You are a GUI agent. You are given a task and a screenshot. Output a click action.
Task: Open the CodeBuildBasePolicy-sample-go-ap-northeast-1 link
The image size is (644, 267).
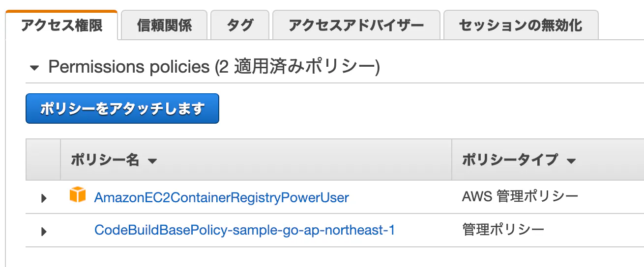244,230
